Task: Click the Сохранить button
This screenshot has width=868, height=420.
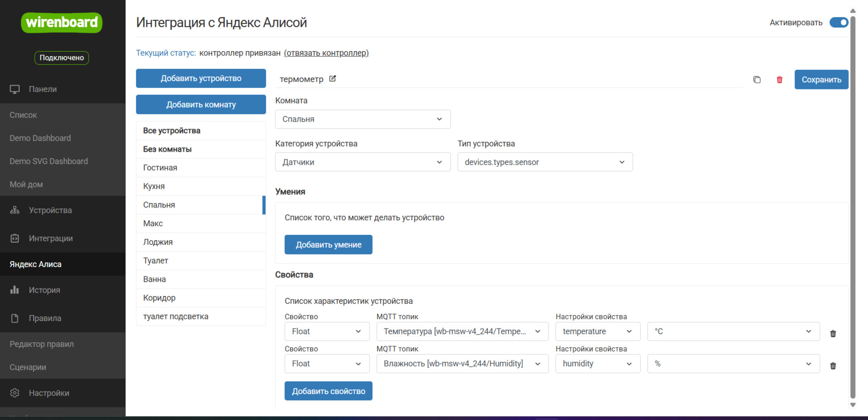Action: point(821,79)
